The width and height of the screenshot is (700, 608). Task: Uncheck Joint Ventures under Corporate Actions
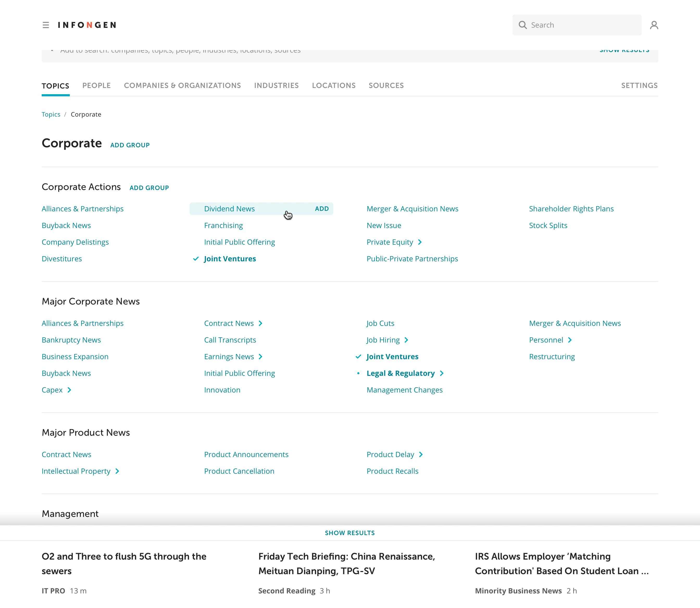196,259
